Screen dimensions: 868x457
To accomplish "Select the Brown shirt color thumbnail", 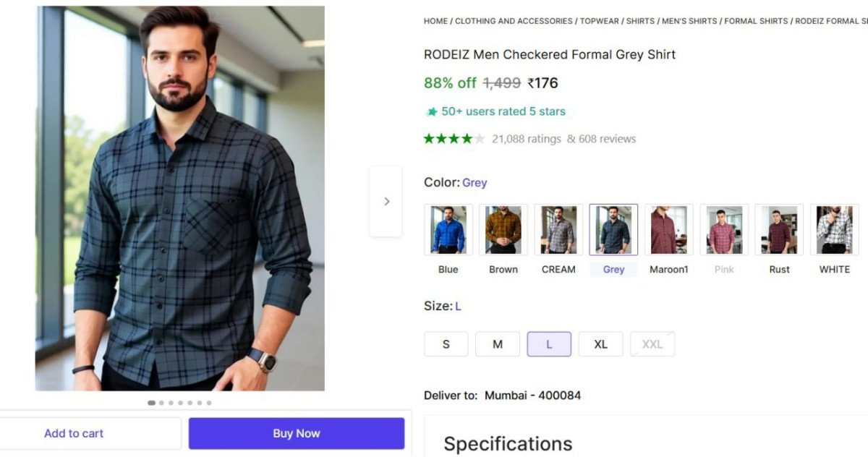I will (503, 228).
